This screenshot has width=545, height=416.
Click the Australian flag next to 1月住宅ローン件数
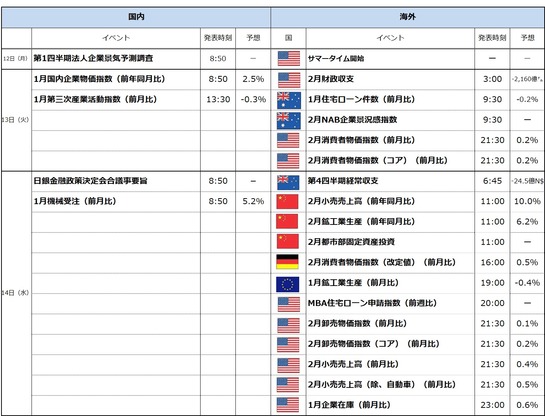289,100
